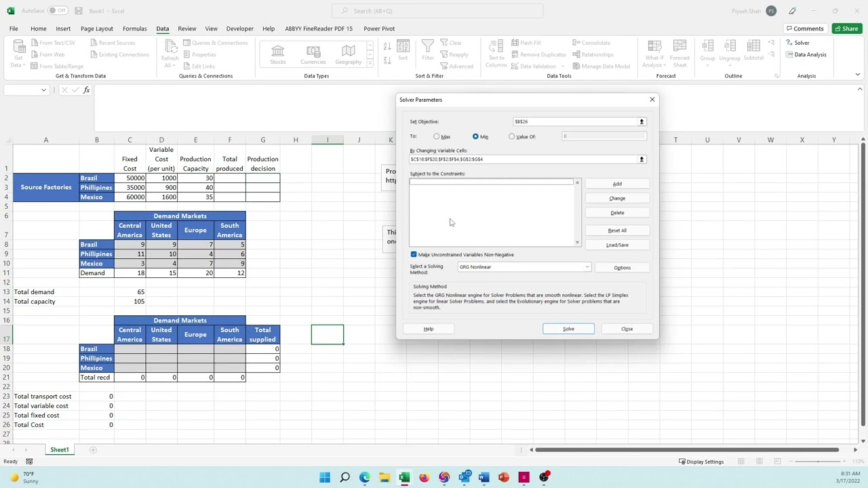The image size is (868, 488).
Task: Click the horizontal sheet scrollbar
Action: (688, 450)
